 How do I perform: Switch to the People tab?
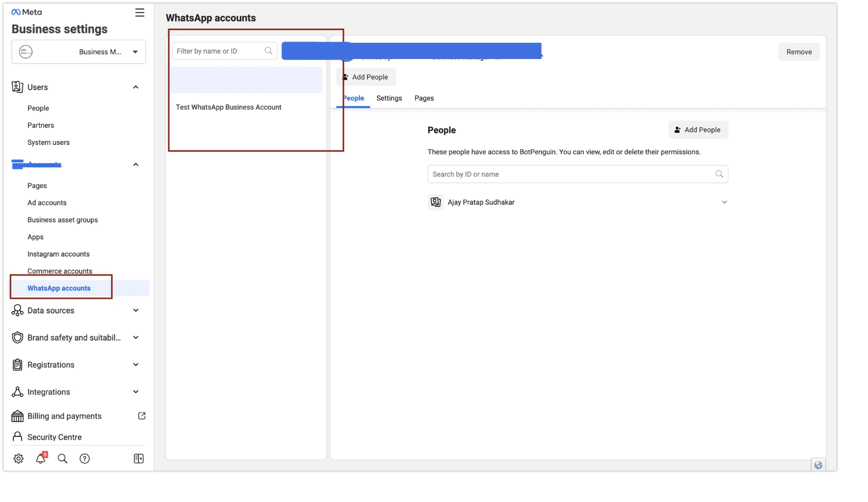click(353, 99)
